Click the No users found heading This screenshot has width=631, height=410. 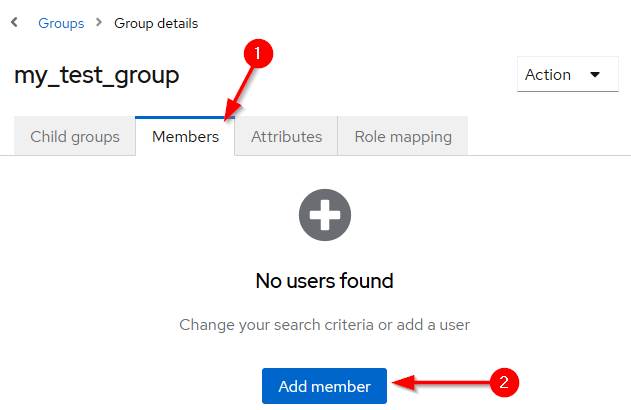(x=324, y=281)
